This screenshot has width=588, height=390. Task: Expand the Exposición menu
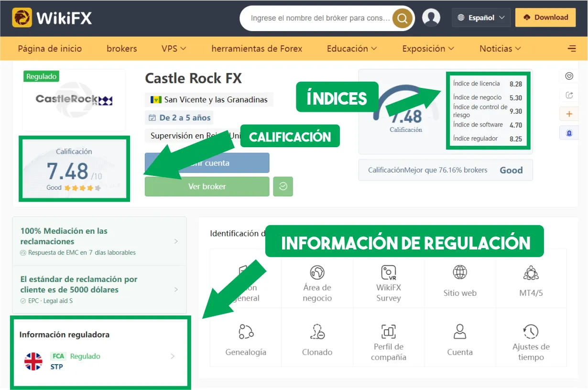(428, 48)
